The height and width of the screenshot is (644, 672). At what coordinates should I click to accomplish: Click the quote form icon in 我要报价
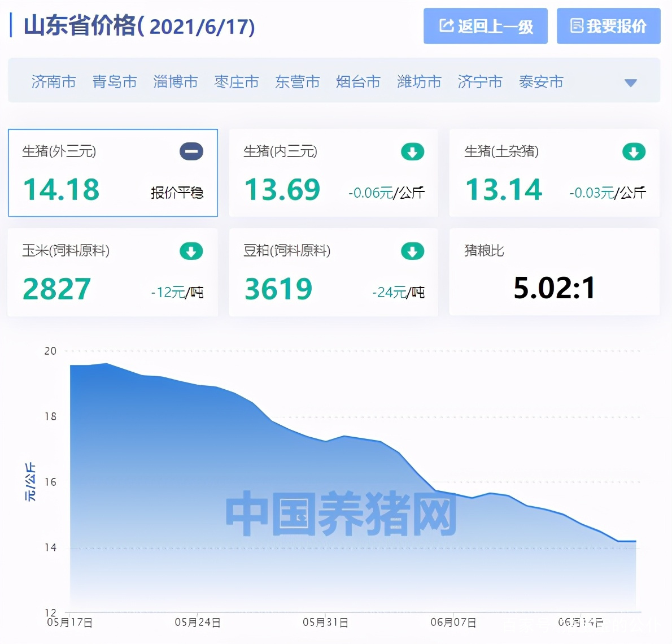(577, 26)
